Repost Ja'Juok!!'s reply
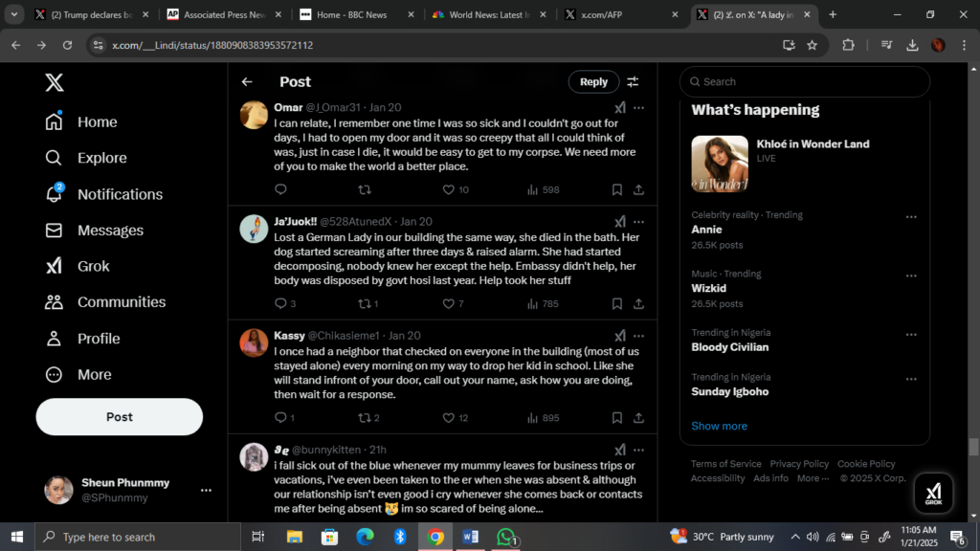 coord(365,303)
